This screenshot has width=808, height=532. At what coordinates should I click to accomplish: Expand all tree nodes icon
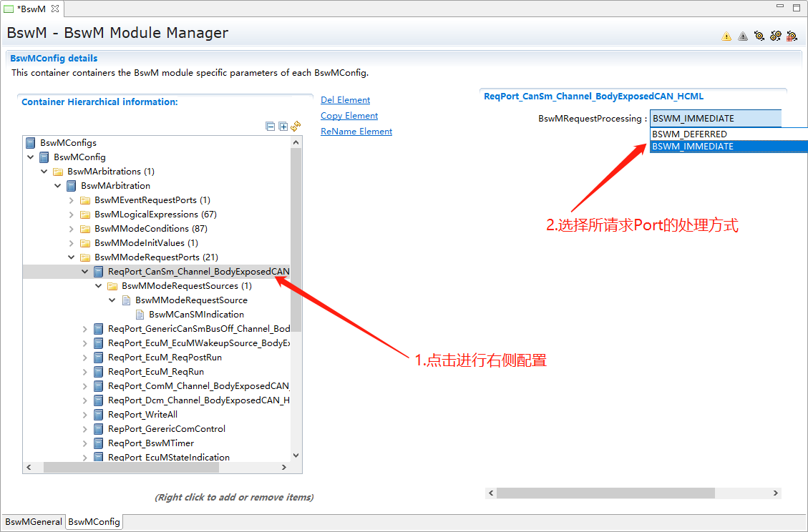tap(283, 127)
